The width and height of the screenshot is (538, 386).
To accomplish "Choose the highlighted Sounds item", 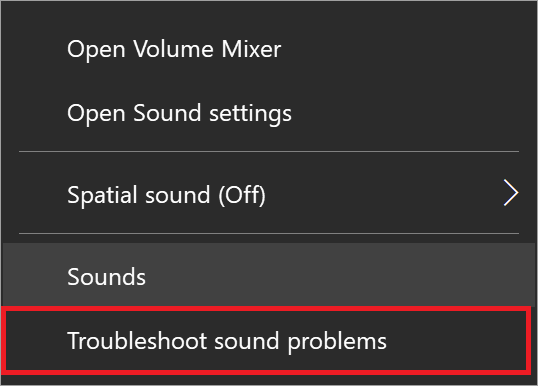I will coord(269,277).
